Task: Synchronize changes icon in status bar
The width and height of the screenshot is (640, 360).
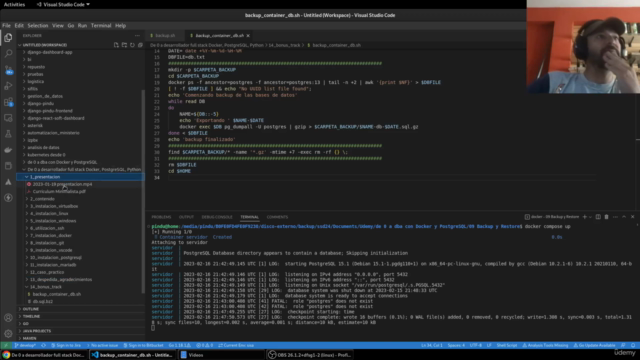Action: (x=43, y=345)
